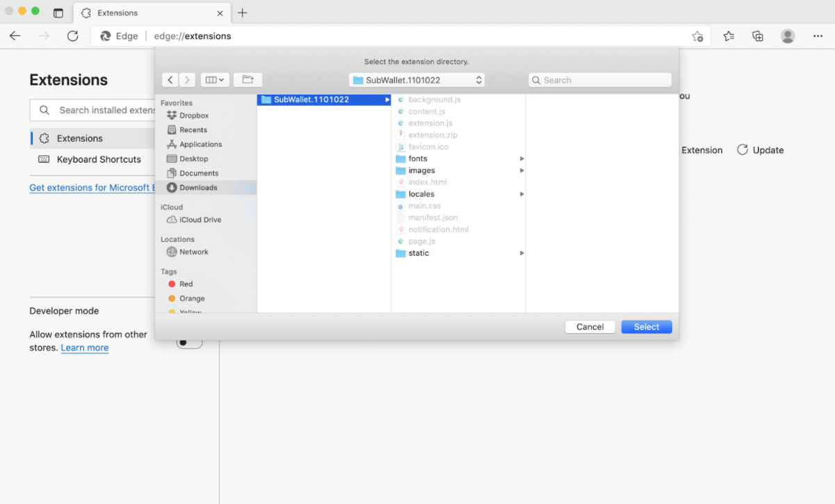Viewport: 835px width, 504px height.
Task: Click the Update button on extensions page
Action: (x=760, y=150)
